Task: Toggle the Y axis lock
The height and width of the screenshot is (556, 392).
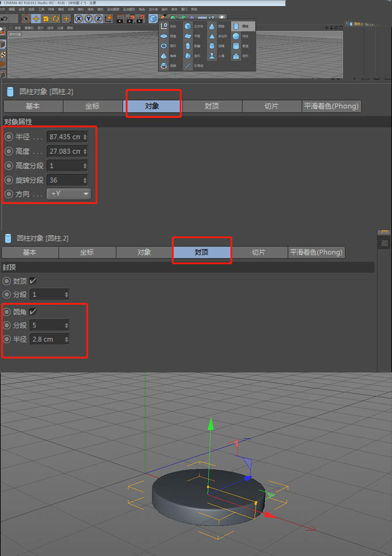Action: coord(89,19)
